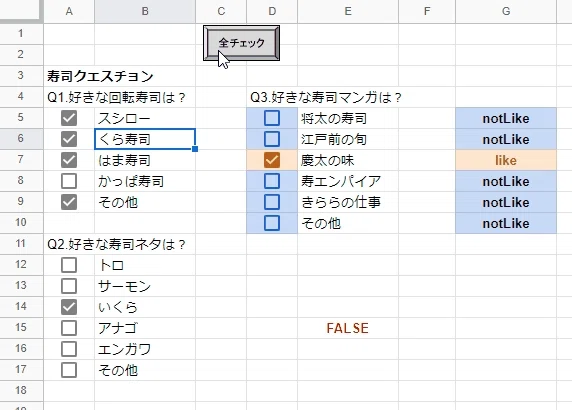Select the エンガワ cell

(145, 349)
